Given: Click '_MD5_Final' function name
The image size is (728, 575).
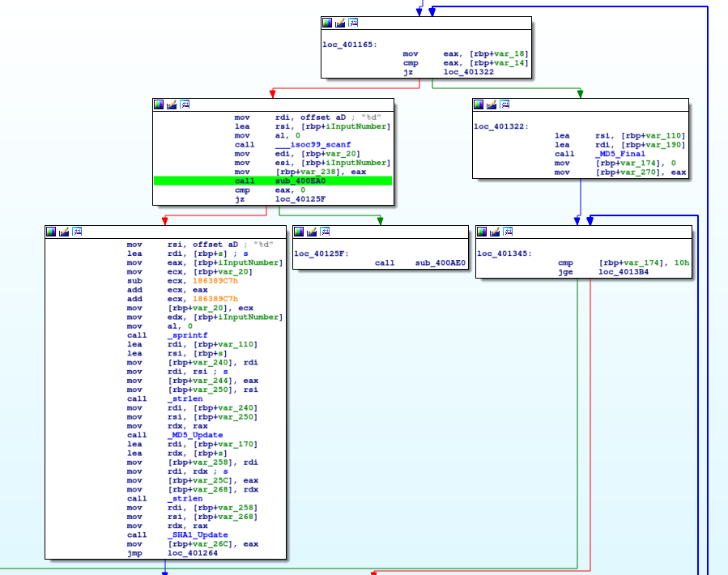Looking at the screenshot, I should point(620,154).
